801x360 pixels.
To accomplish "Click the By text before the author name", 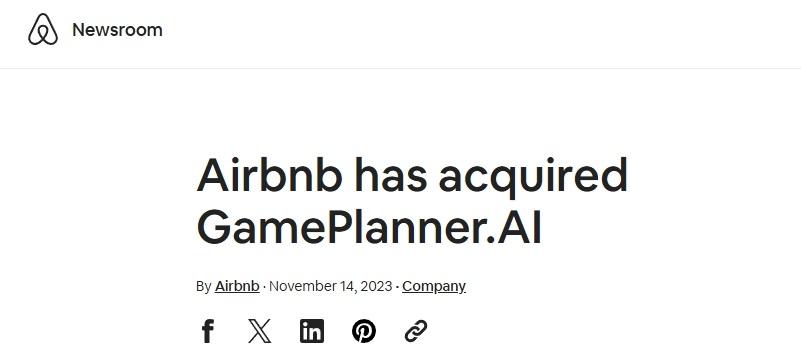I will (x=203, y=286).
